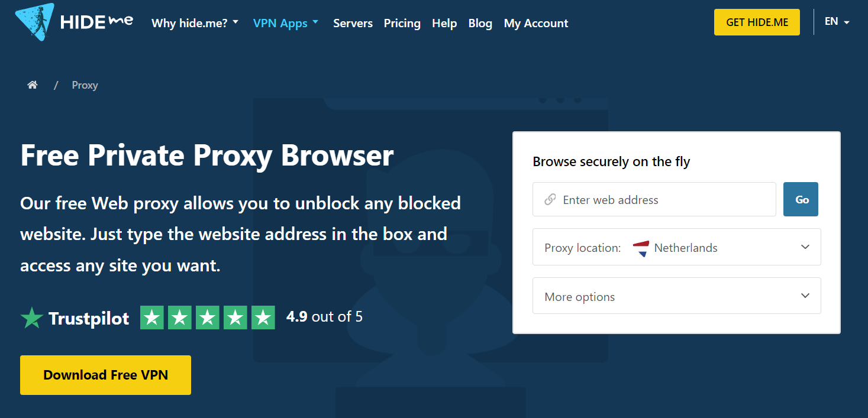Click Enter web address field
The image size is (868, 418).
pos(654,199)
